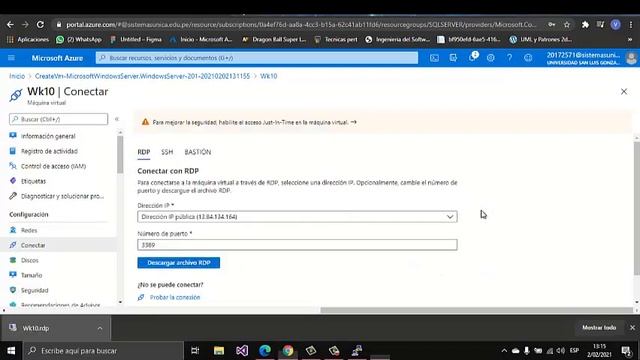This screenshot has height=360, width=640.
Task: Open the Windows Start menu
Action: (11, 351)
